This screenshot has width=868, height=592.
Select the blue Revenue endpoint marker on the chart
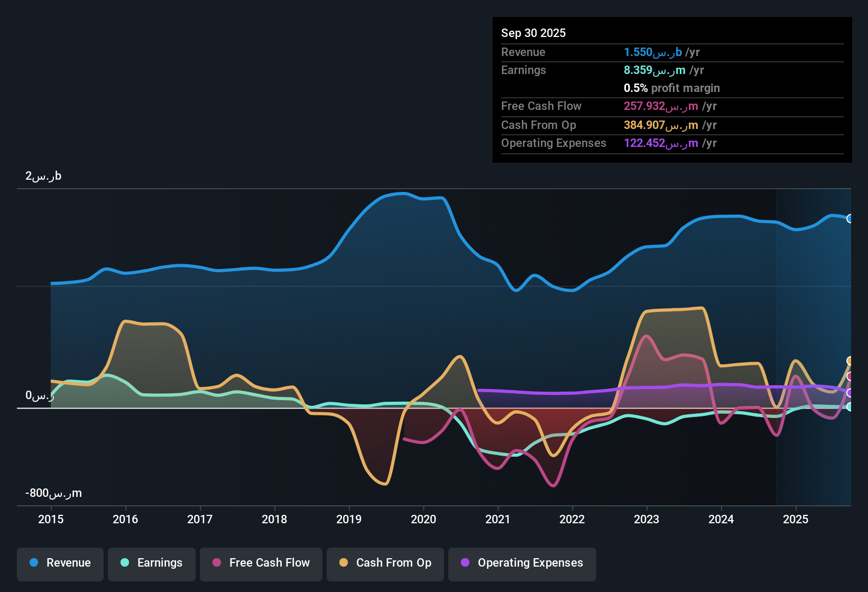pyautogui.click(x=850, y=218)
